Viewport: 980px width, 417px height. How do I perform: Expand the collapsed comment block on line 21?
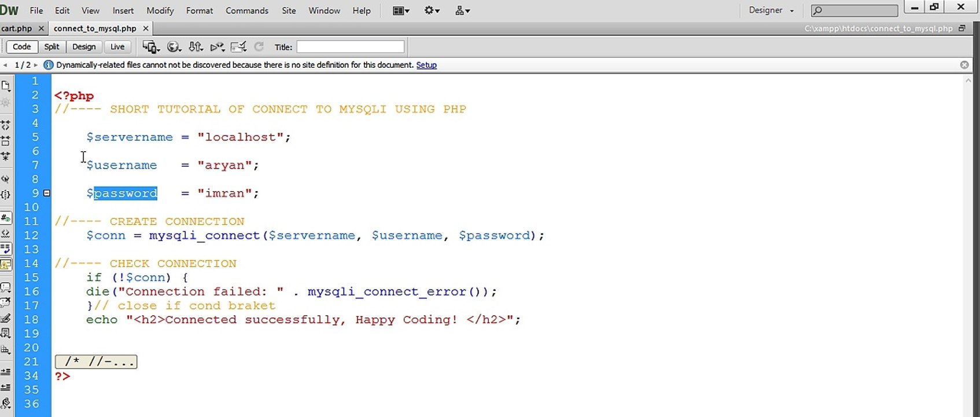coord(96,362)
